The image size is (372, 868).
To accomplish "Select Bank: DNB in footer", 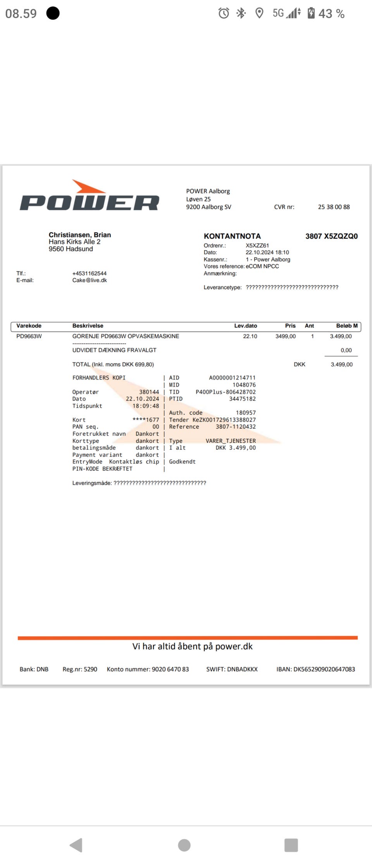I will pos(34,669).
